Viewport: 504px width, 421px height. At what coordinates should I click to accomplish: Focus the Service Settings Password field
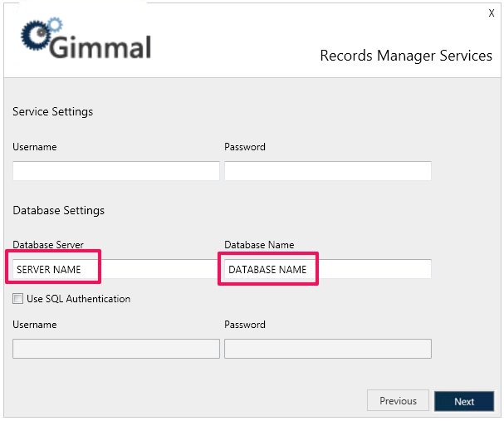(327, 171)
